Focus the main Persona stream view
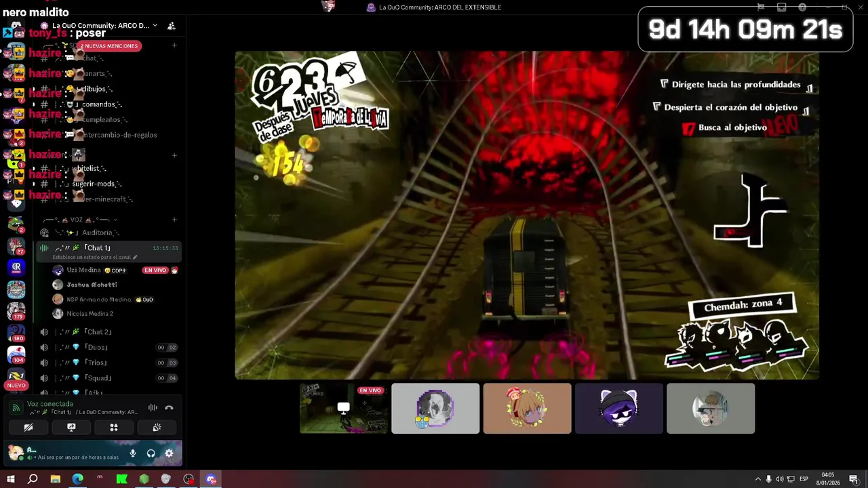The width and height of the screenshot is (868, 488). [527, 215]
